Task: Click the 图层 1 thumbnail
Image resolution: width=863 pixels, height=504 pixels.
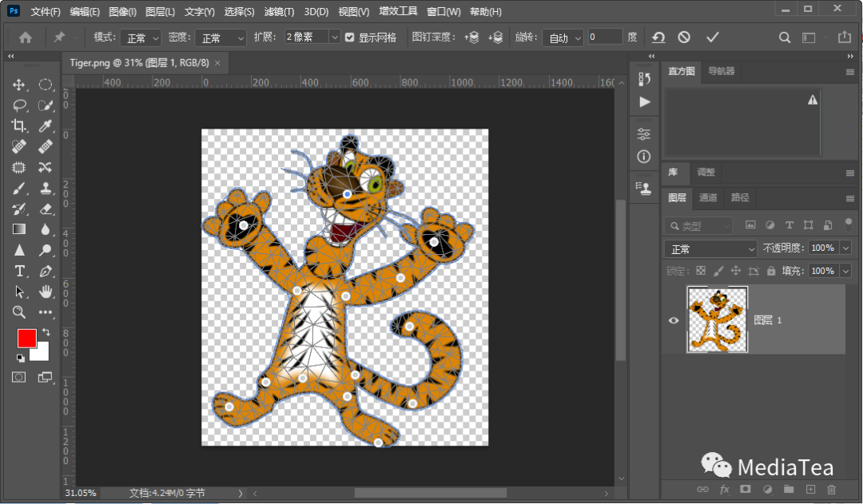Action: (x=717, y=319)
